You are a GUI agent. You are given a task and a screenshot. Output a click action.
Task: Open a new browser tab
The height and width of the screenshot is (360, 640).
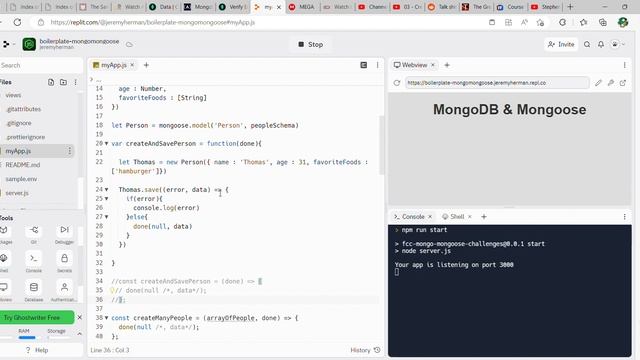pos(570,7)
